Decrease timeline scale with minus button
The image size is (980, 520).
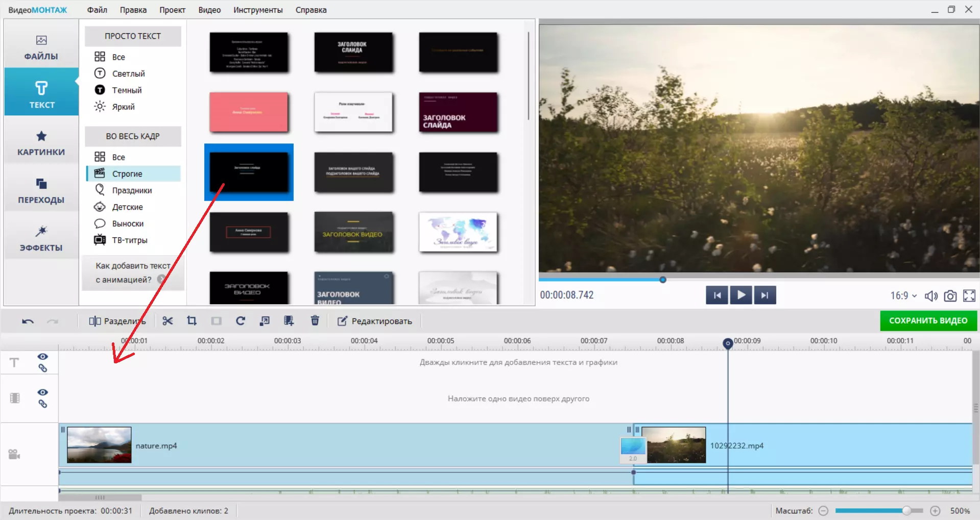[x=823, y=510]
